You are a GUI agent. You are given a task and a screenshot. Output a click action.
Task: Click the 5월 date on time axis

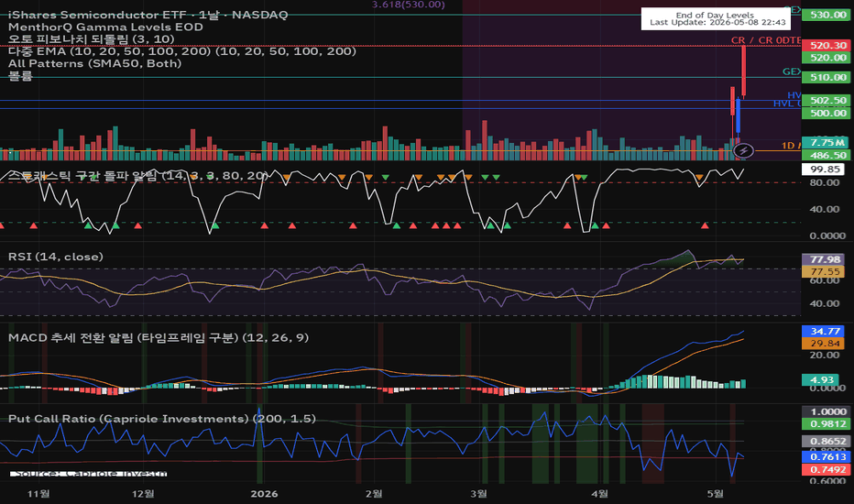pyautogui.click(x=715, y=494)
